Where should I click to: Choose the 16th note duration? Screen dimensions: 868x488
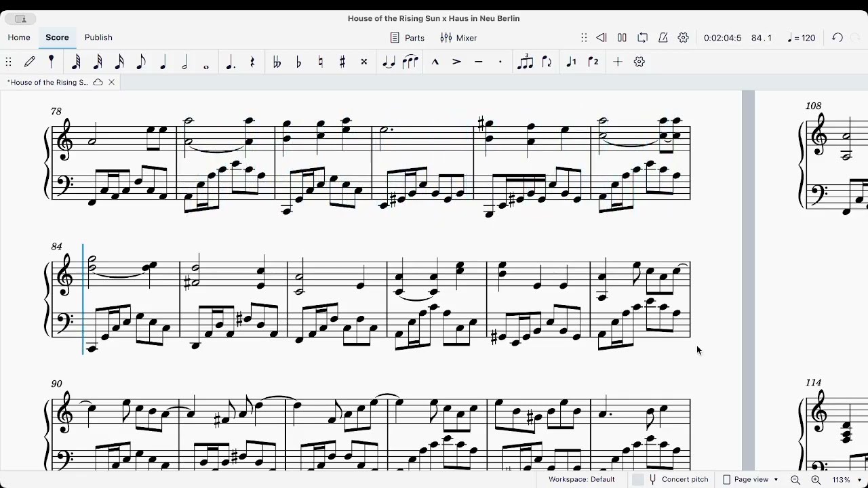(x=119, y=62)
